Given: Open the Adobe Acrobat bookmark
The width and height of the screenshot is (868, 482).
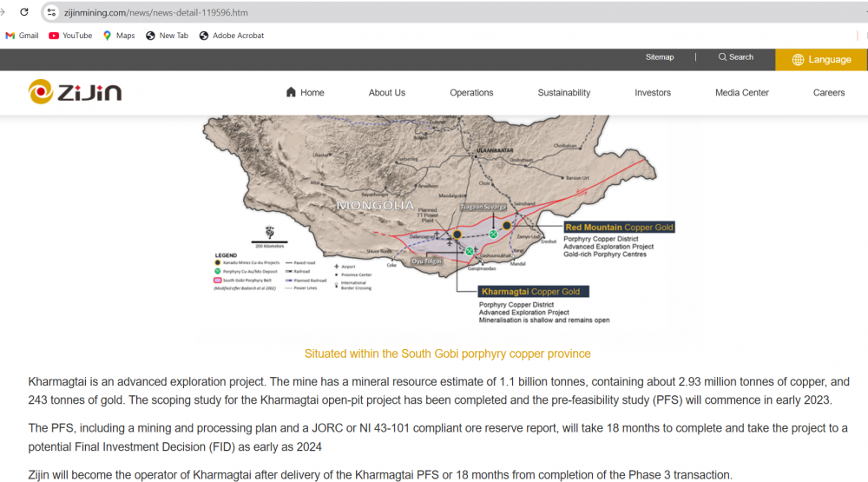Looking at the screenshot, I should (x=232, y=36).
